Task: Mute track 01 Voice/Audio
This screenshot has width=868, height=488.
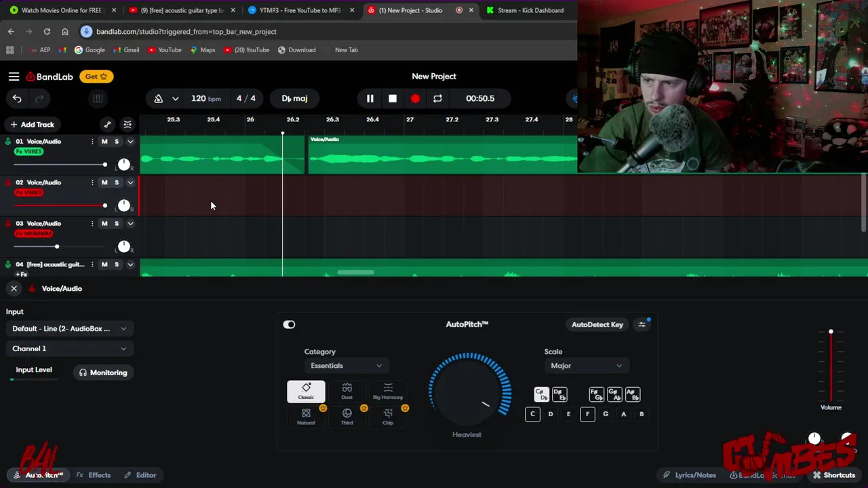Action: coord(104,142)
